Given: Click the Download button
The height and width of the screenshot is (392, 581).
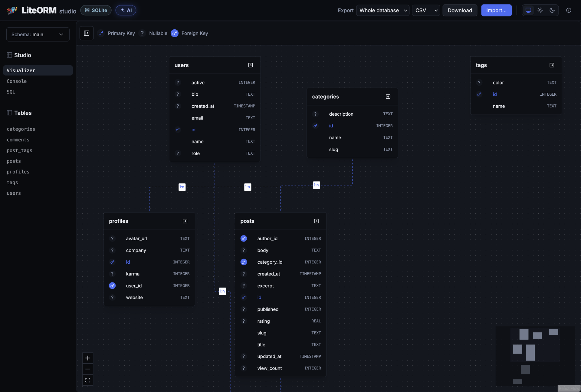Looking at the screenshot, I should pos(460,10).
